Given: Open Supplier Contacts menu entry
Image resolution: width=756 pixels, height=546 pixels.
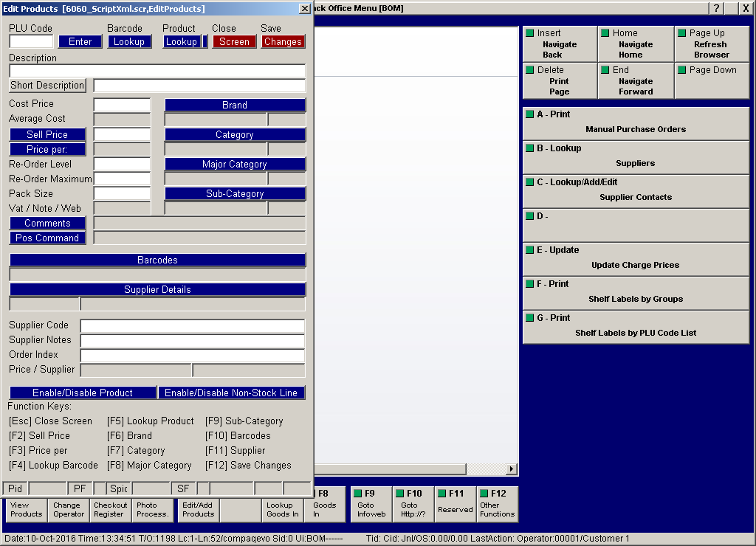Looking at the screenshot, I should pos(636,192).
